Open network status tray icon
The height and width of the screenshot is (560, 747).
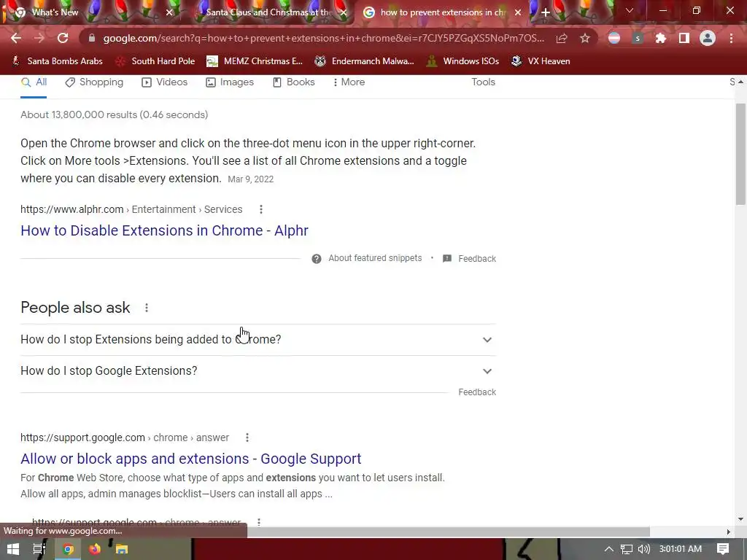click(627, 549)
